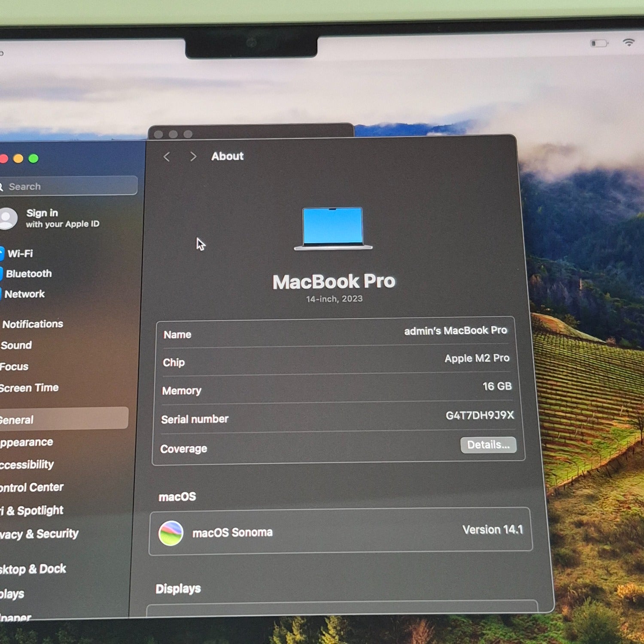Open the battery indicator in menu bar
Screen dimensions: 644x644
[598, 43]
